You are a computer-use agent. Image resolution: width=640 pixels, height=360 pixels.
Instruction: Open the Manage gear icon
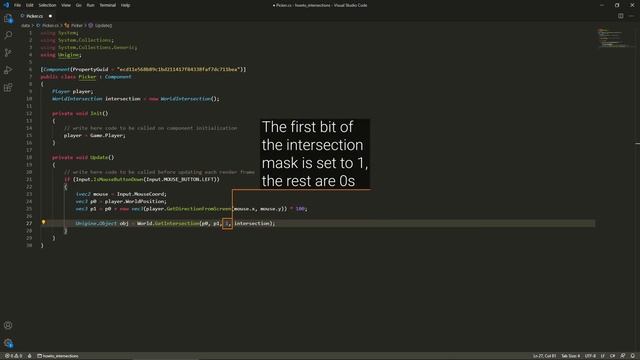[x=8, y=343]
